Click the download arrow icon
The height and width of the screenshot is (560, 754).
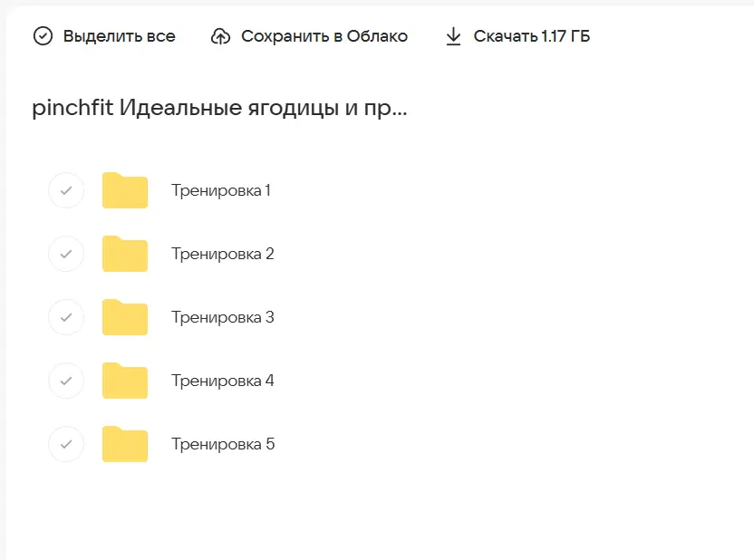pos(452,35)
